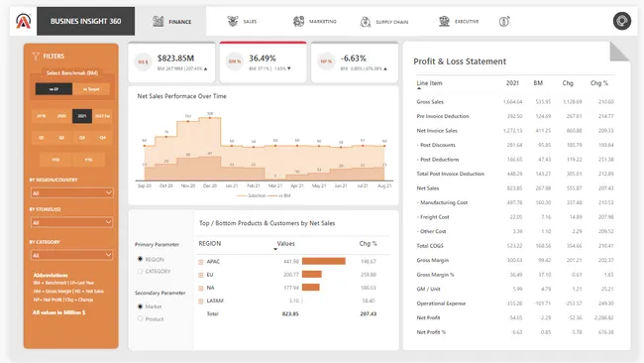Viewport: 644px width, 363px height.
Task: Select Product as secondary parameter
Action: pos(140,318)
